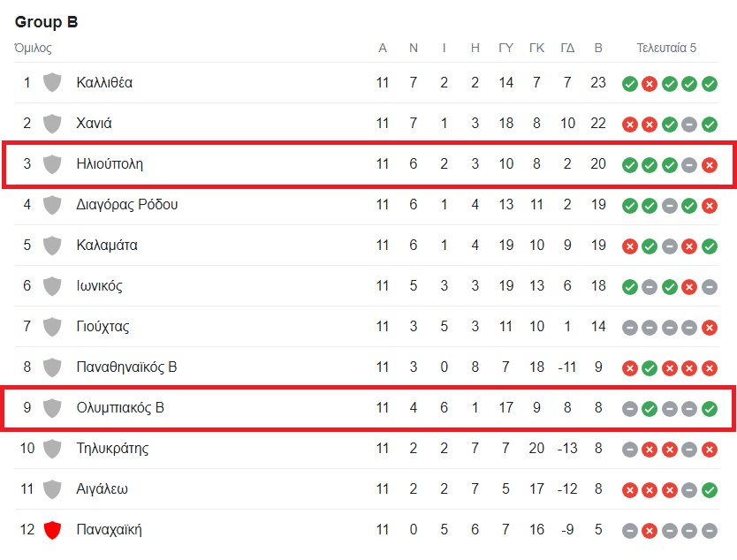
Task: Select the Τηλυκράτης row name
Action: (x=112, y=448)
